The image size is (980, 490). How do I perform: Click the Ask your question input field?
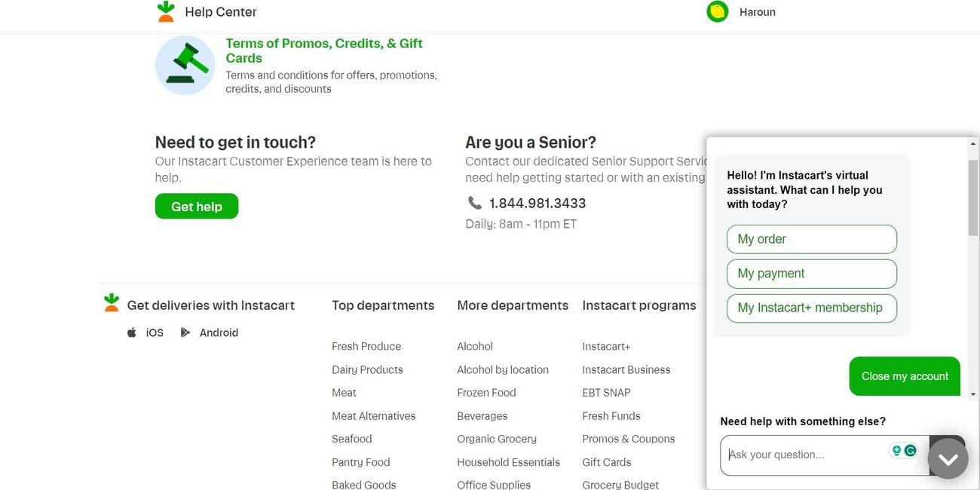coord(799,455)
